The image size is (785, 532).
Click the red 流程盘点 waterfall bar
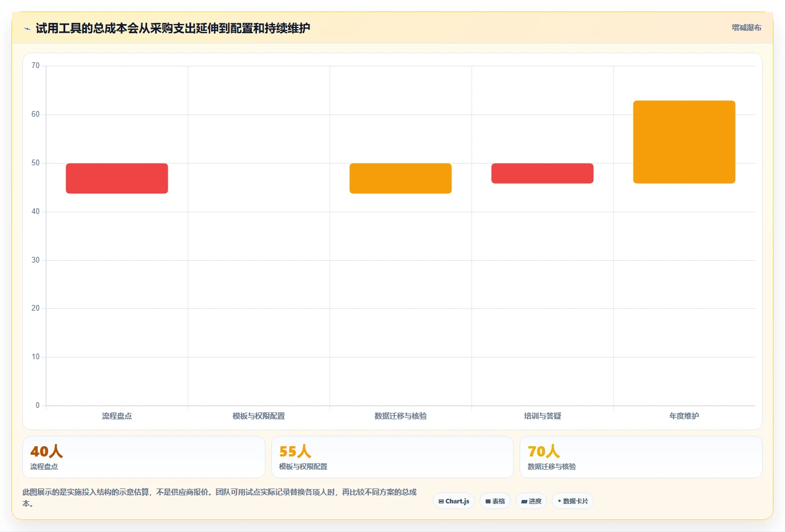[x=117, y=178]
